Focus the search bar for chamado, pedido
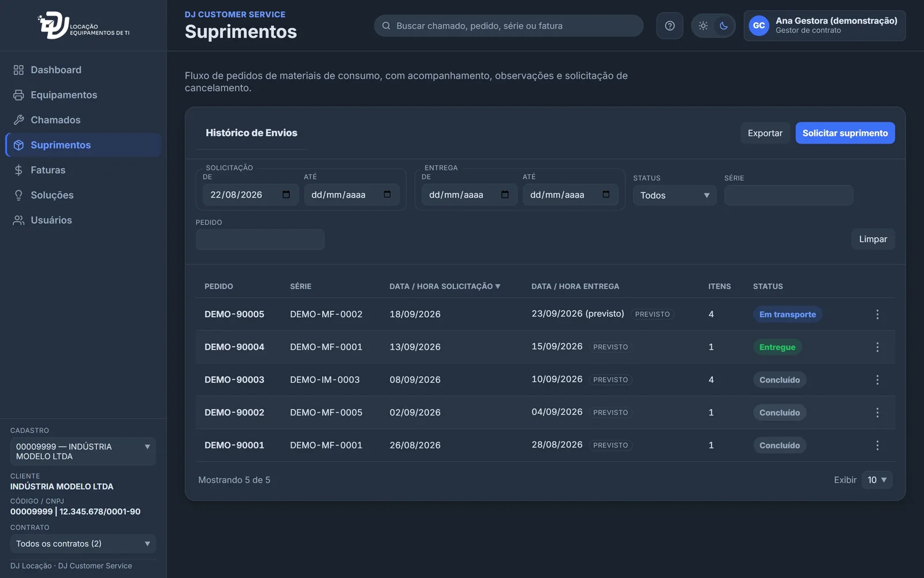Viewport: 924px width, 578px height. (508, 25)
